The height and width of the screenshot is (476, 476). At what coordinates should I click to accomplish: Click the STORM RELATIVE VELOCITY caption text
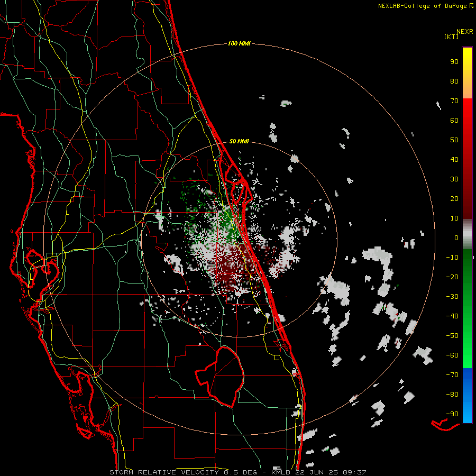(164, 472)
